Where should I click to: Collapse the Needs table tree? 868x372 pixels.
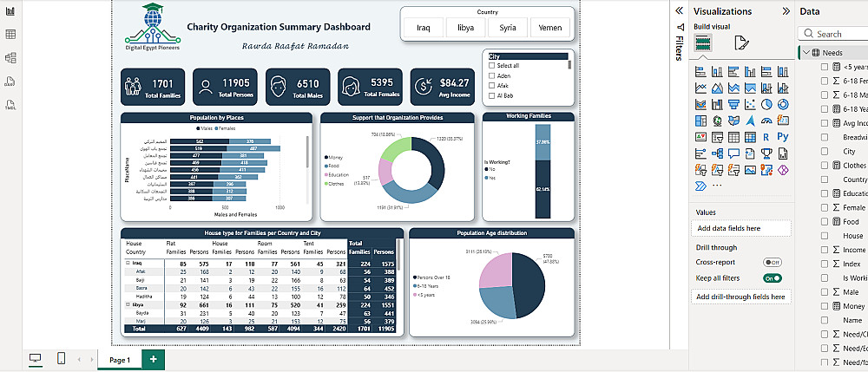tap(807, 53)
